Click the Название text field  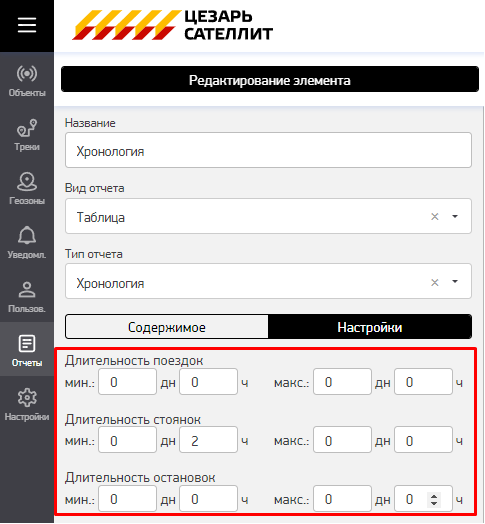[x=268, y=151]
